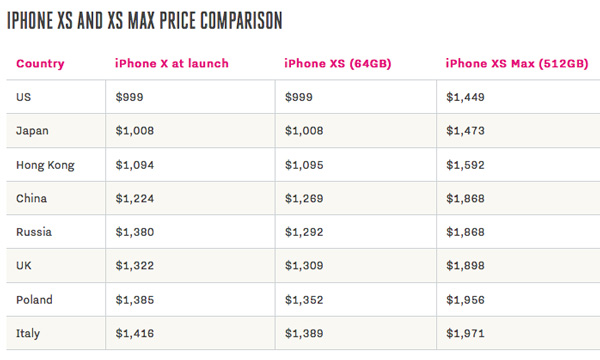Select the Japan country cell

pyautogui.click(x=32, y=131)
